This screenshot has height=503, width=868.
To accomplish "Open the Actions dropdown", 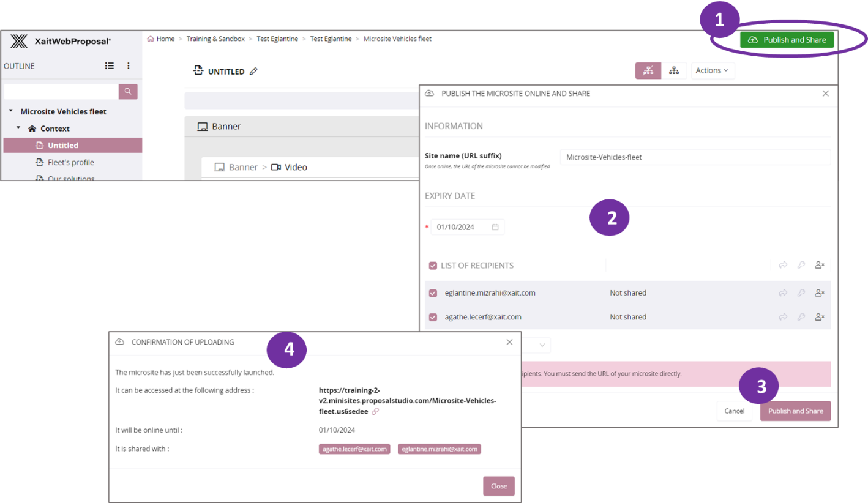I will click(x=713, y=70).
